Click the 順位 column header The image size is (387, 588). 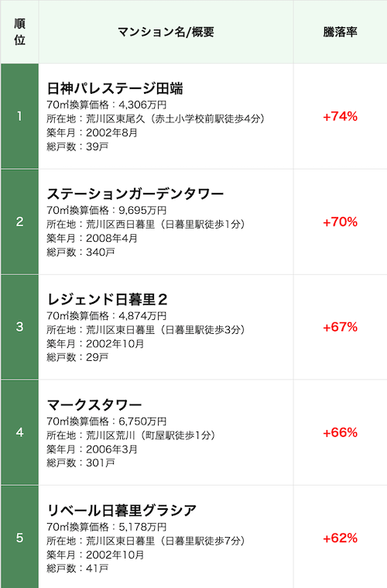19,32
